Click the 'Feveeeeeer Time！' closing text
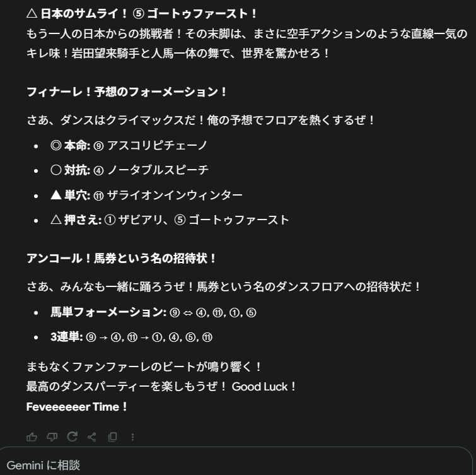476x475 pixels. pos(77,407)
